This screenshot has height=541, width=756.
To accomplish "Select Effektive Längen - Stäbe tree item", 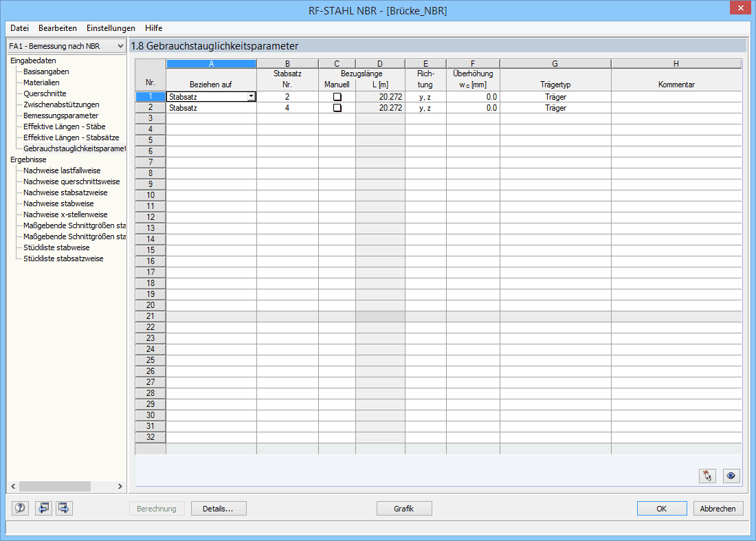I will click(64, 126).
